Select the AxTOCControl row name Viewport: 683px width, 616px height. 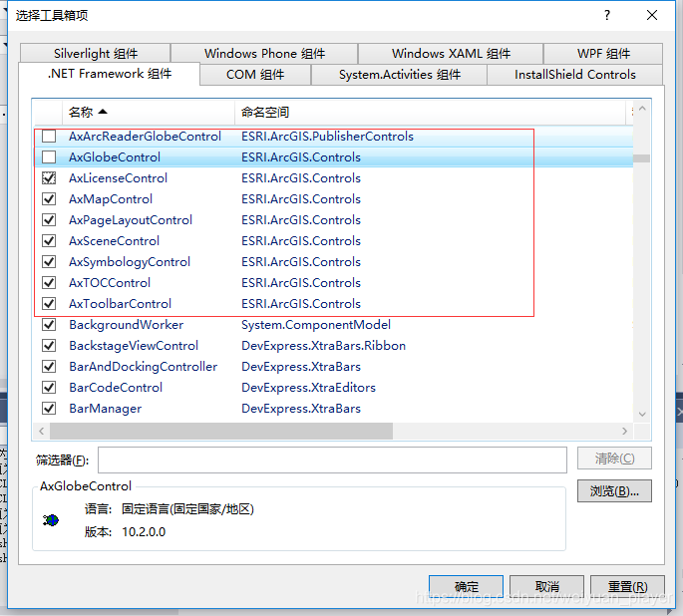110,282
